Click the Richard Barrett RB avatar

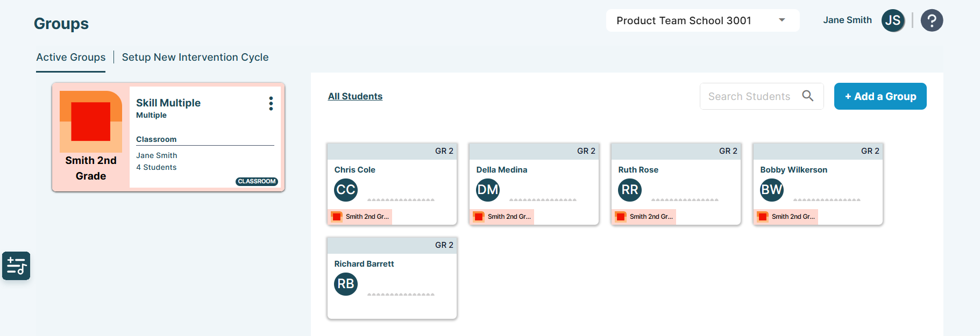[x=346, y=284]
